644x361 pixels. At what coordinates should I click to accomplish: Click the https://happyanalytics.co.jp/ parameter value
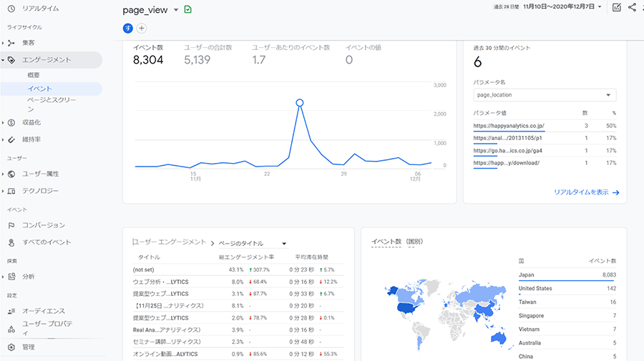509,126
